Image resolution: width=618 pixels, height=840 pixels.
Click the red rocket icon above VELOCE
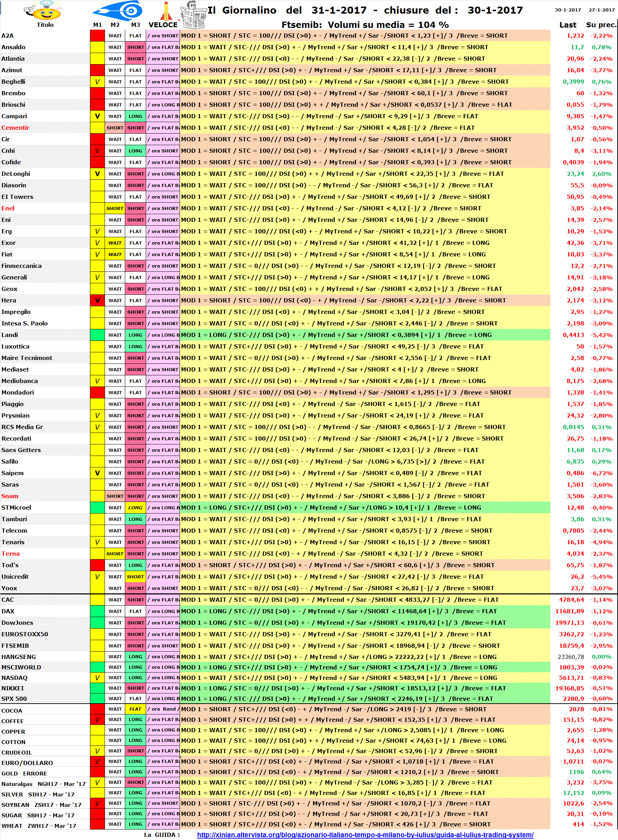[166, 10]
